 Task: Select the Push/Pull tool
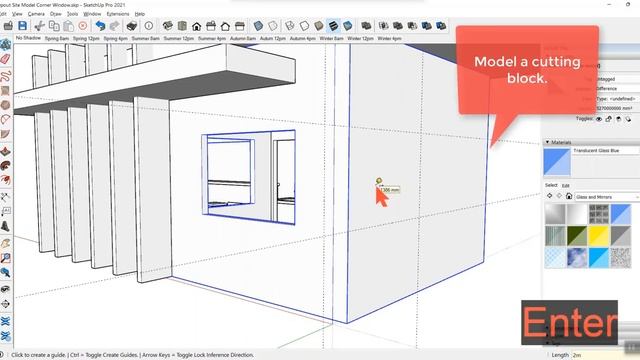(x=5, y=151)
